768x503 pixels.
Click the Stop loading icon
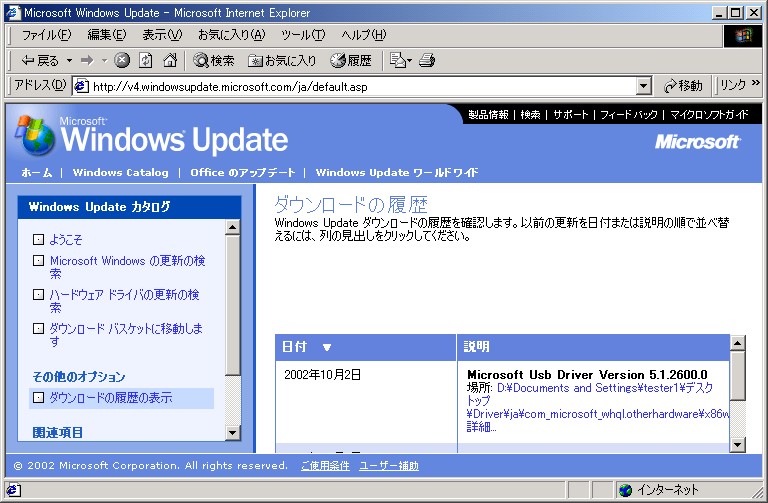coord(122,60)
